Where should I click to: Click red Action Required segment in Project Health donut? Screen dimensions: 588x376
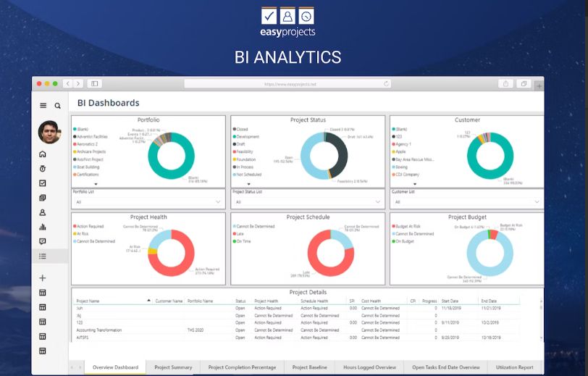pyautogui.click(x=184, y=263)
